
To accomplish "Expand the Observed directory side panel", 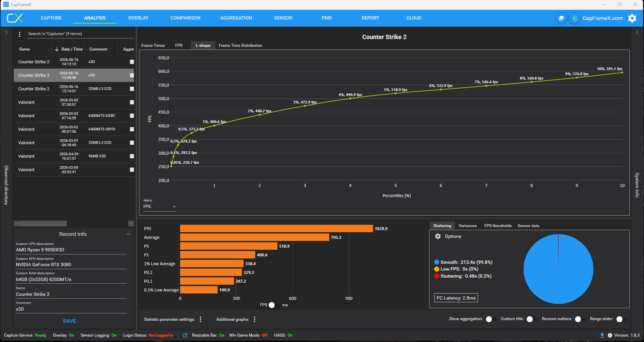I will coord(6,33).
